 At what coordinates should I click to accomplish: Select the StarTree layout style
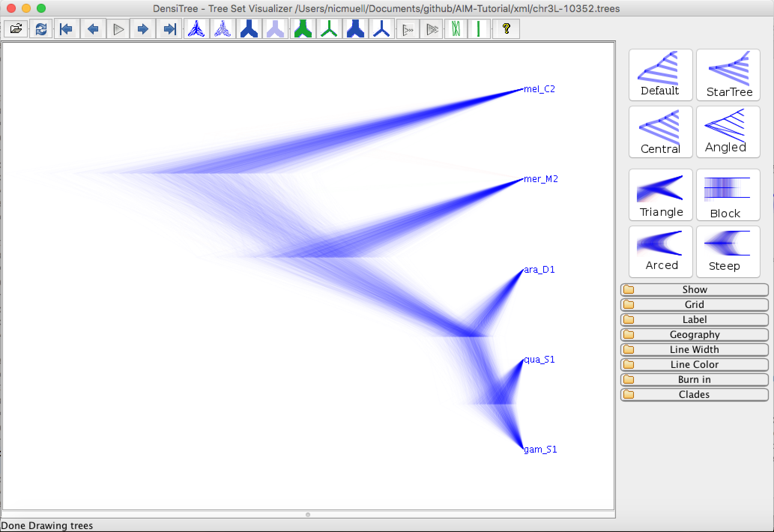click(x=728, y=75)
